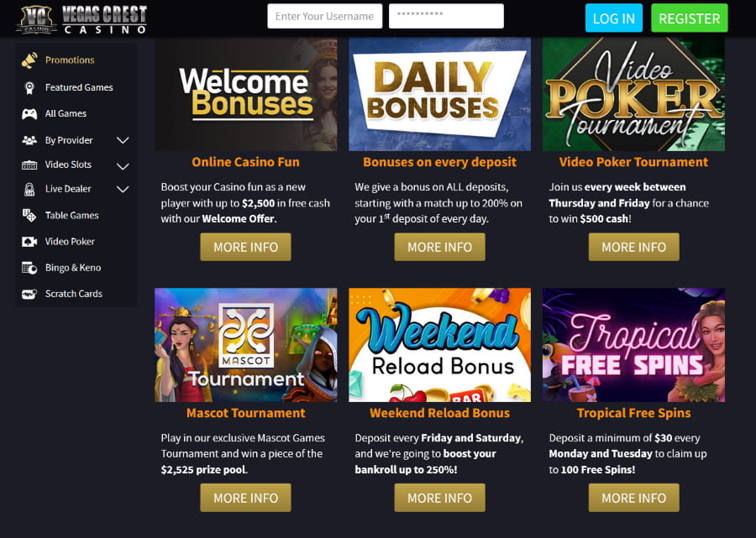Expand the Live Dealer chevron

[123, 189]
